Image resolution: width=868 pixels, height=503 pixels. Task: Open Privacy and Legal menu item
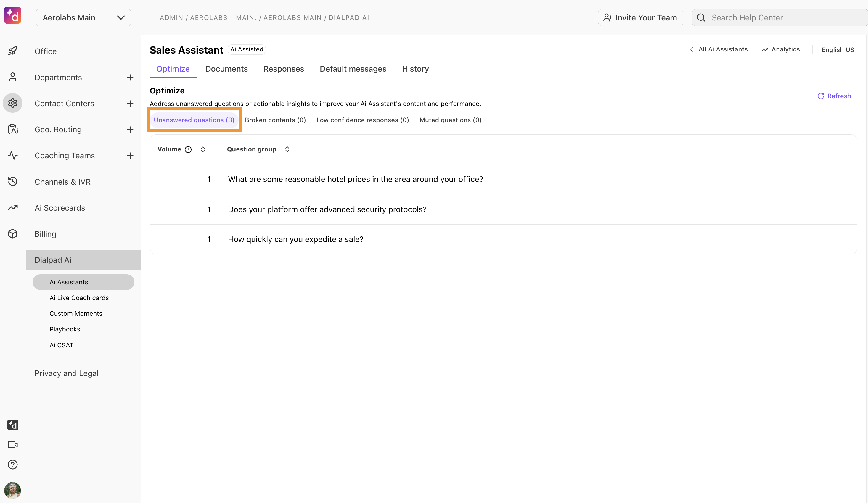pos(67,373)
